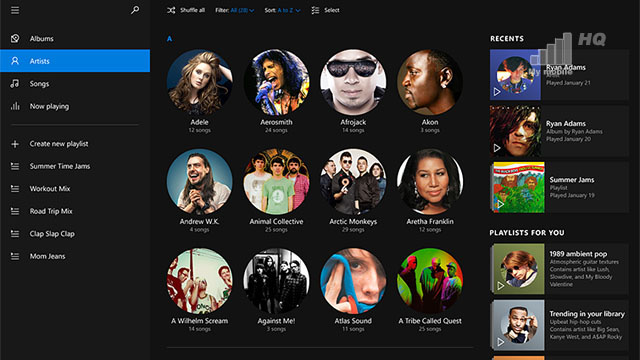The width and height of the screenshot is (640, 360).
Task: Jump using the letter A header
Action: pos(169,39)
